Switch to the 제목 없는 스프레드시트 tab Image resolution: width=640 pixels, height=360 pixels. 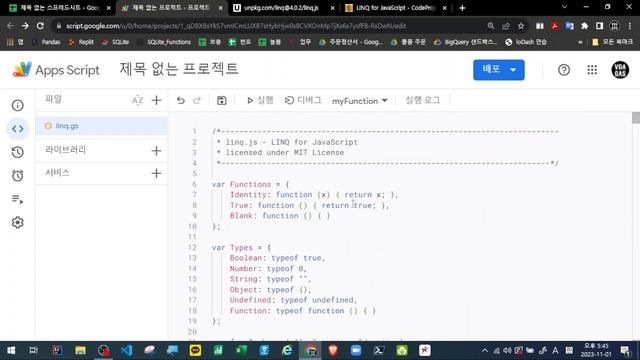click(x=60, y=8)
